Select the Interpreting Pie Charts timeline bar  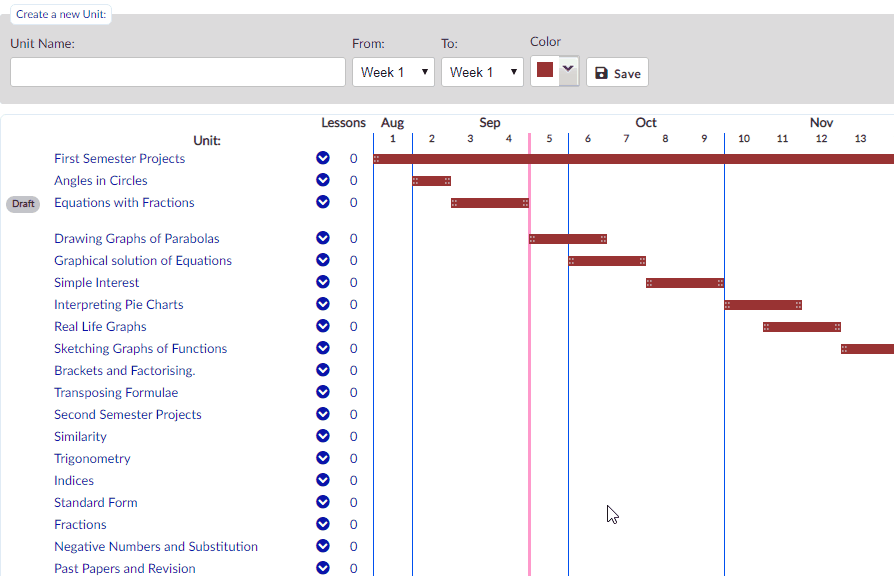pyautogui.click(x=763, y=305)
